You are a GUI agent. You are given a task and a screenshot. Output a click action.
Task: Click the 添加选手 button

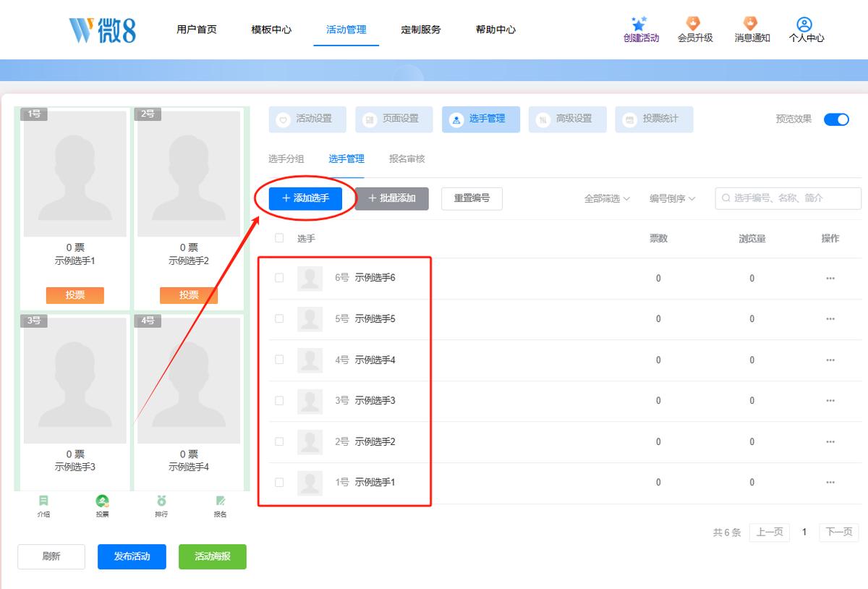point(305,198)
